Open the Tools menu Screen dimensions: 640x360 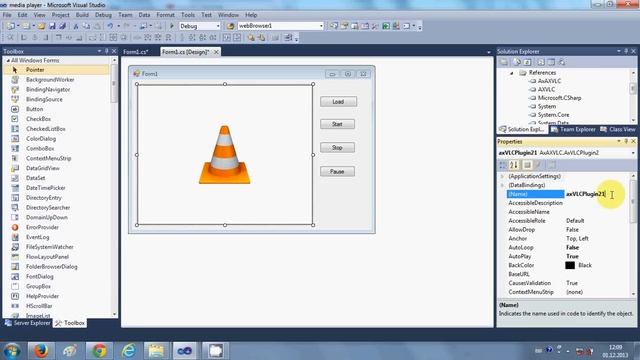pos(188,15)
